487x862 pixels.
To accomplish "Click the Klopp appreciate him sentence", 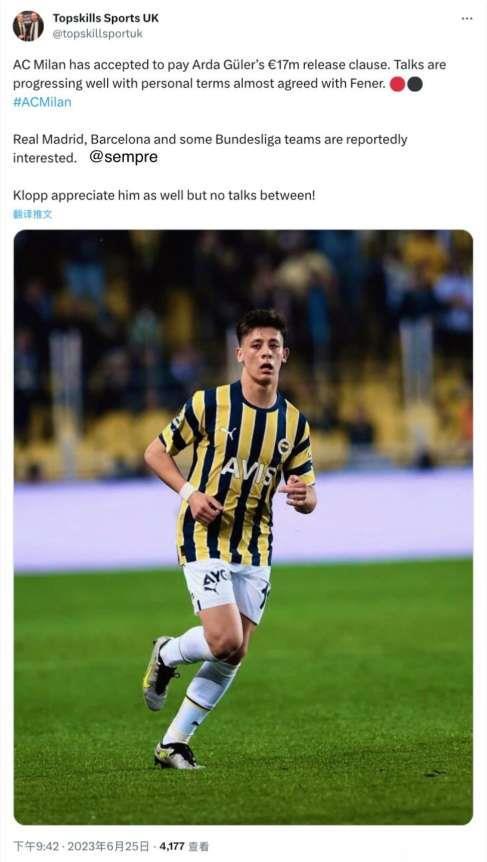I will click(x=164, y=195).
